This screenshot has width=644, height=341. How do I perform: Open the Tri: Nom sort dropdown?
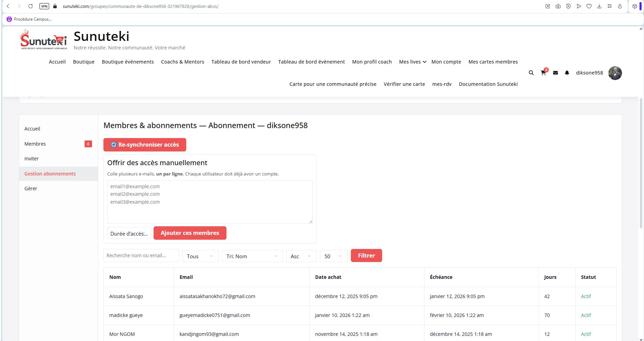252,256
